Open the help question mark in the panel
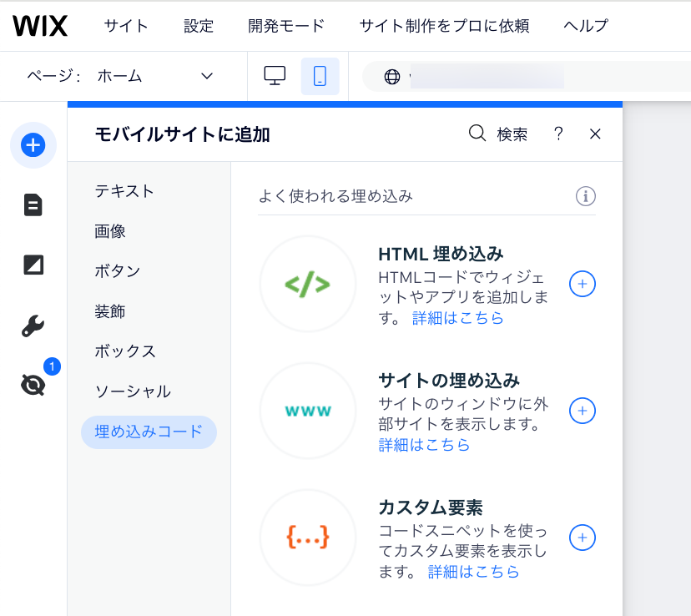 coord(558,134)
